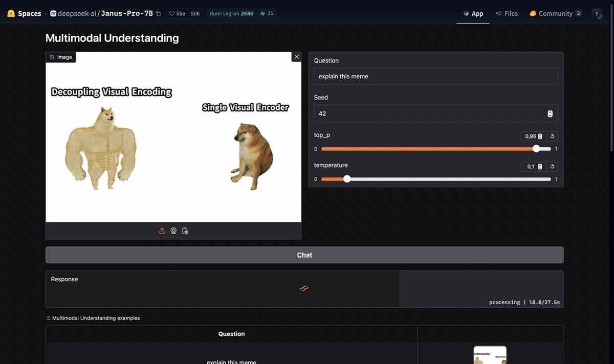Switch to the Files tab
Viewport: 614px width, 364px height.
(507, 14)
